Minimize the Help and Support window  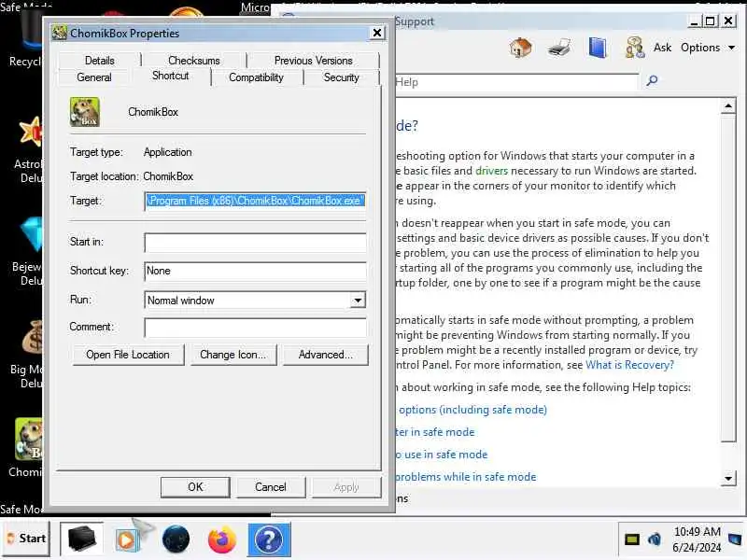(x=695, y=21)
